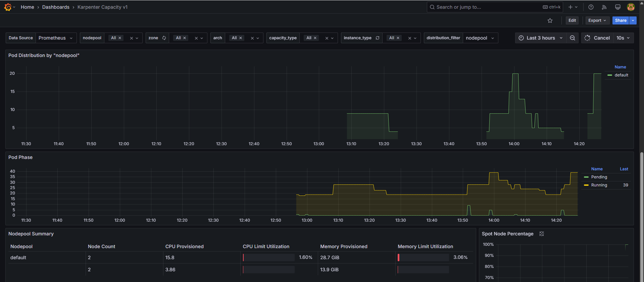Expand the arch filter dropdown
Screen dimensions: 644x282
pyautogui.click(x=258, y=38)
